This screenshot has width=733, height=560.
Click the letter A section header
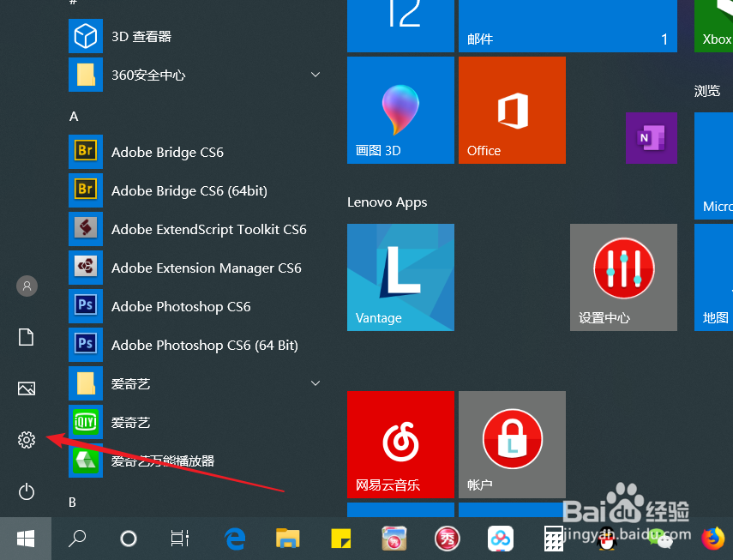[x=74, y=117]
